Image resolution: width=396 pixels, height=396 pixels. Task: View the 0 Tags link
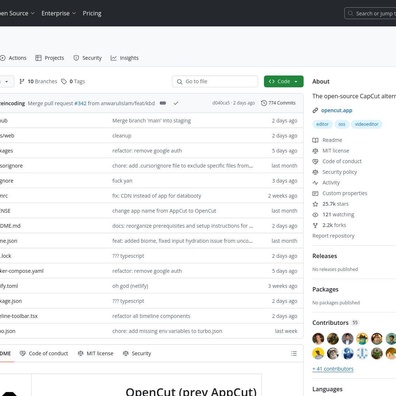(73, 81)
